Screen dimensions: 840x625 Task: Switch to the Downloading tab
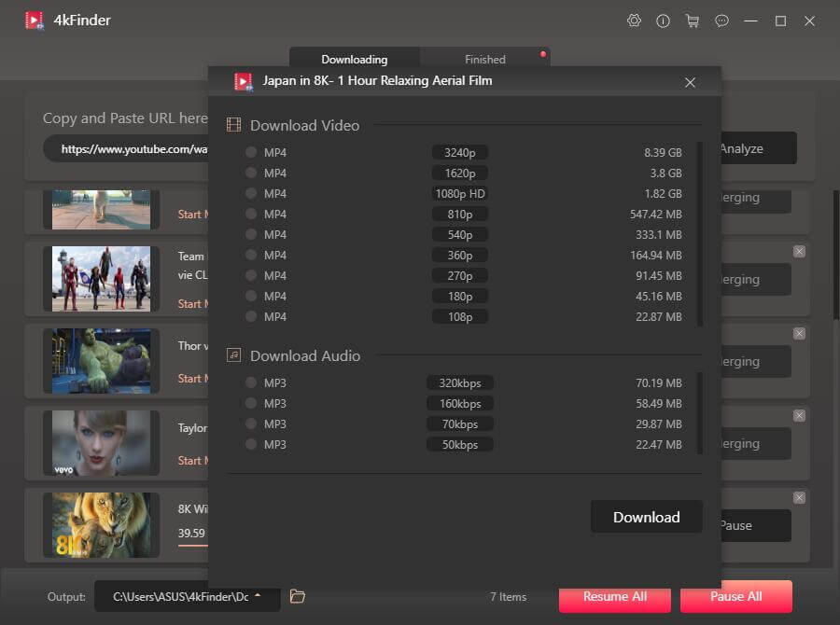[x=354, y=60]
